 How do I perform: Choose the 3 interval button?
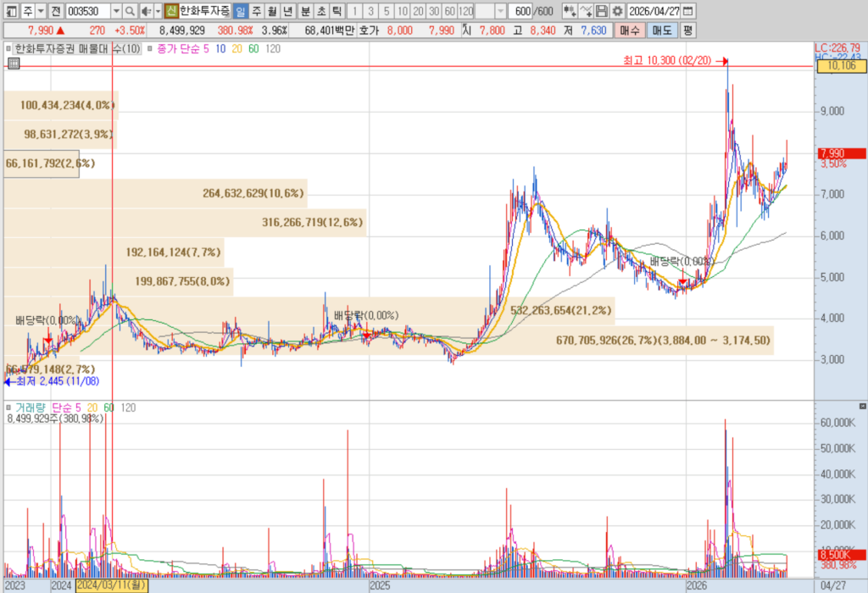pos(371,11)
